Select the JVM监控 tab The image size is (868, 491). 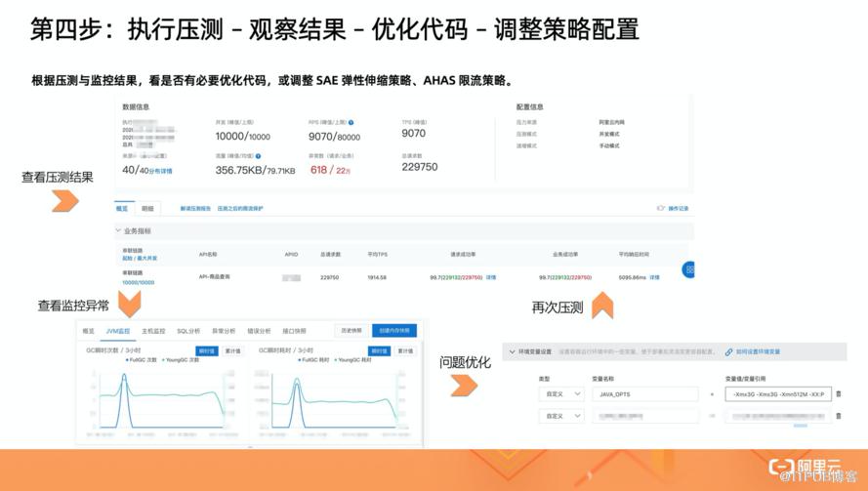(x=118, y=331)
